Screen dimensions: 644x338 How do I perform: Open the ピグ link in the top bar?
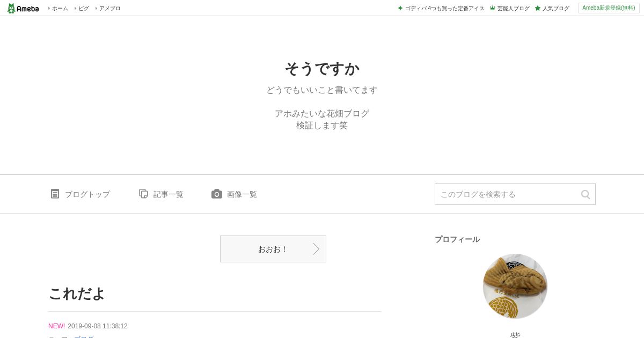coord(84,8)
